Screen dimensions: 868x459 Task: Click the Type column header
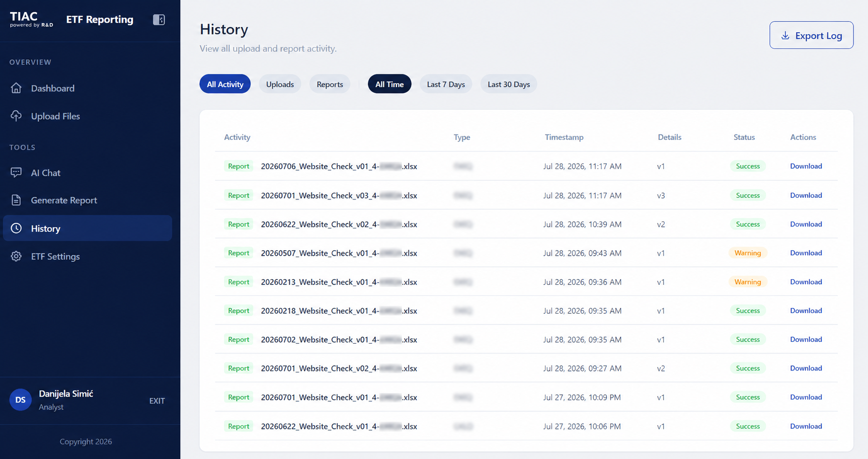click(461, 137)
